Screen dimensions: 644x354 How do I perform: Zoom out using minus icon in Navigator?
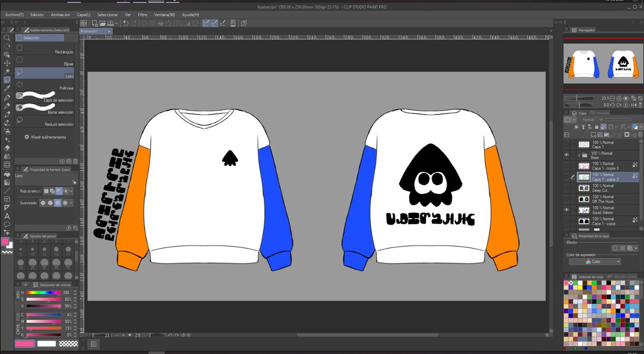(613, 99)
